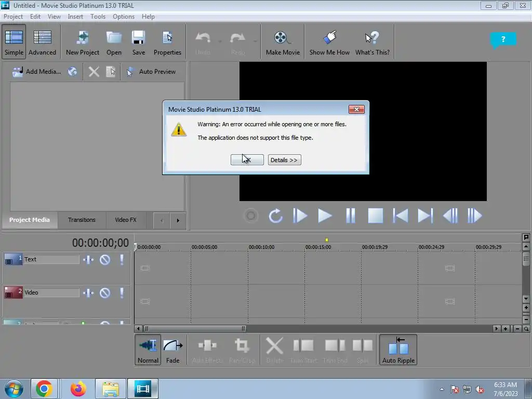Solo the Video track
Image resolution: width=532 pixels, height=399 pixels.
122,293
